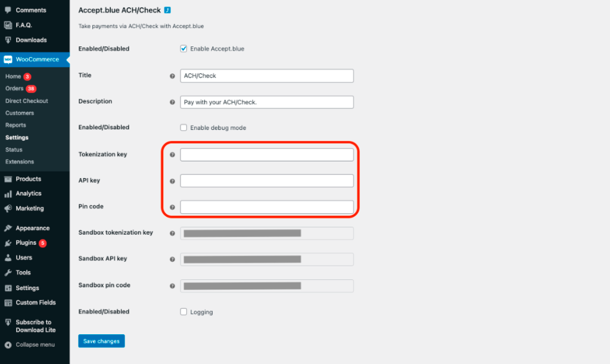Screen dimensions: 610x364
Task: Focus the API key input field
Action: (267, 181)
